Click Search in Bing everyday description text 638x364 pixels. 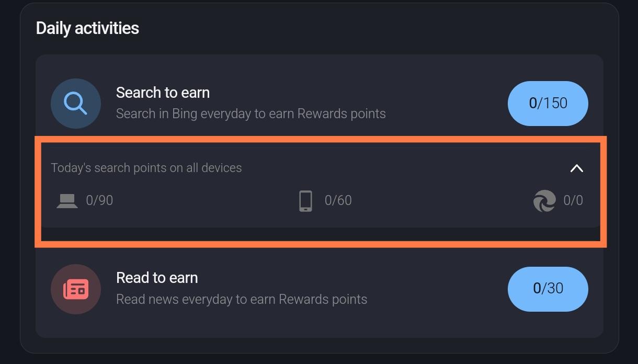(251, 113)
